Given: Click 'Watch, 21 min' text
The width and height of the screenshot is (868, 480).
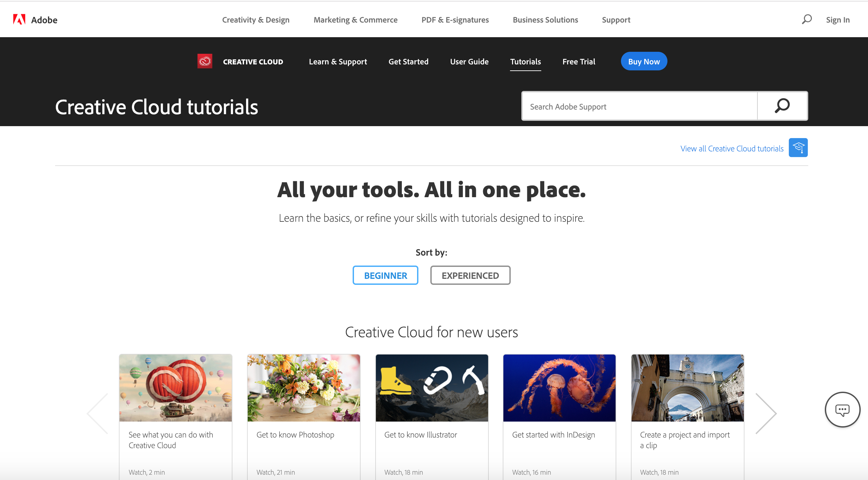Looking at the screenshot, I should pos(276,472).
